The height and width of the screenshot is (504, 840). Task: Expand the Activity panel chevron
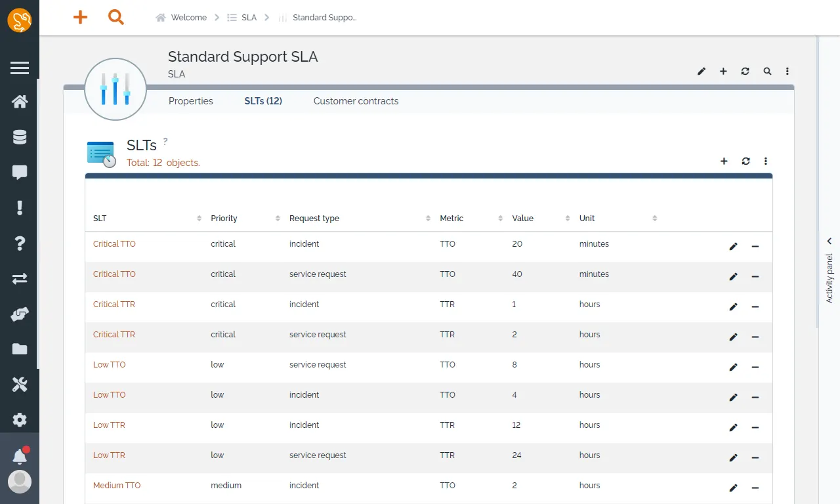pos(829,241)
